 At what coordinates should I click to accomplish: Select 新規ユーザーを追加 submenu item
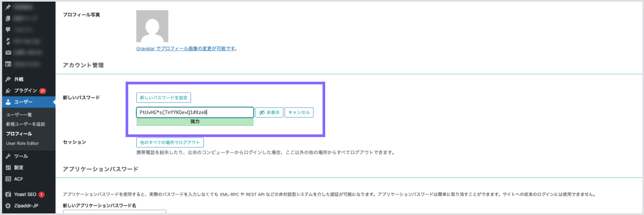(x=25, y=124)
